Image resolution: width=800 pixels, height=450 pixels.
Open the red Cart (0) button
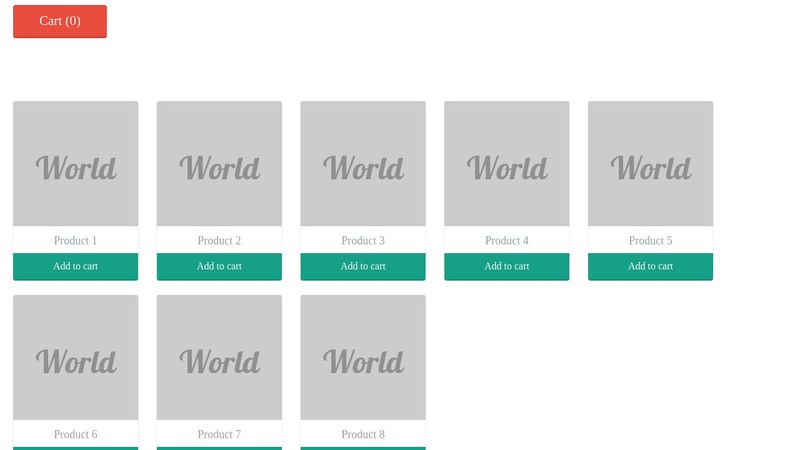(x=60, y=21)
